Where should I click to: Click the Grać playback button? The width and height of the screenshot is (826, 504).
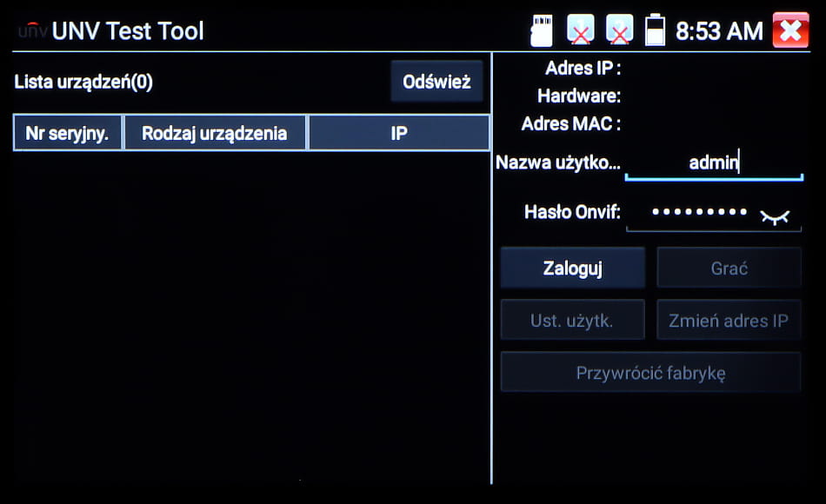click(729, 268)
